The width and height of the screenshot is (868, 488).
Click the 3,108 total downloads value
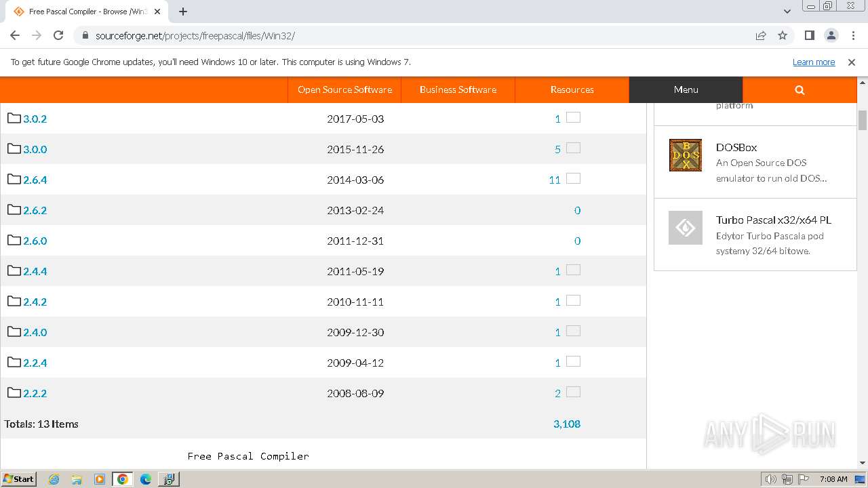[x=567, y=424]
